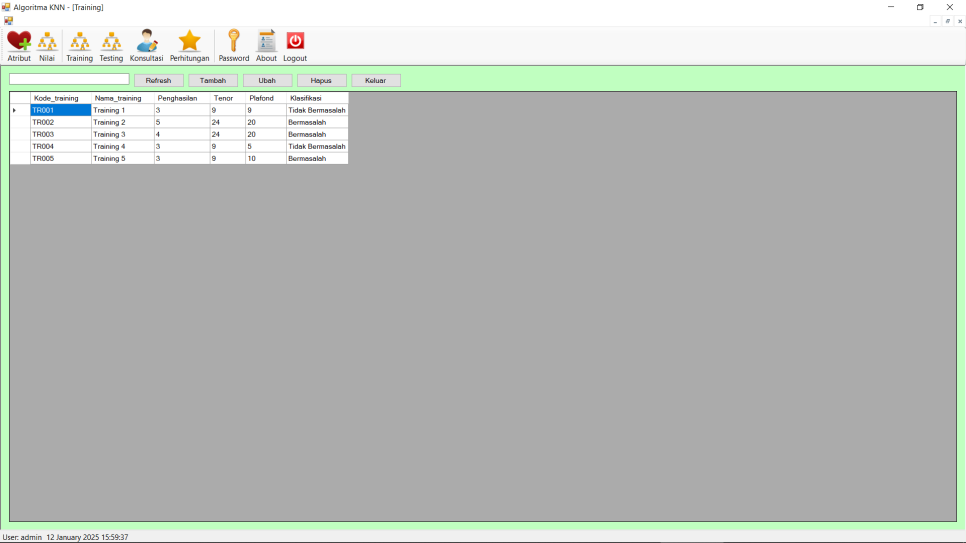
Task: Open the Konsultasi person icon
Action: point(146,42)
